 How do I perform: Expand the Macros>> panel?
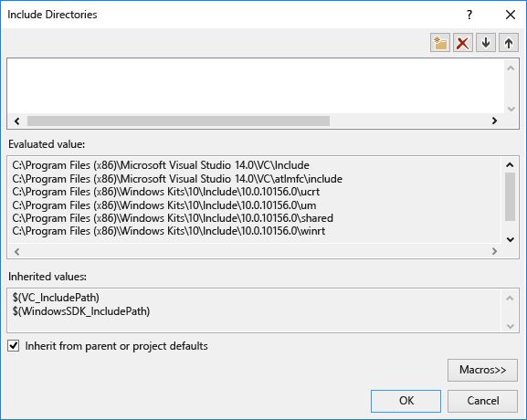(x=482, y=370)
